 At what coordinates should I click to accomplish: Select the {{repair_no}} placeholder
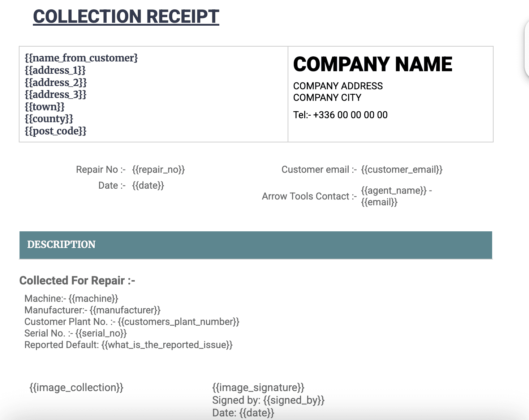tap(159, 169)
